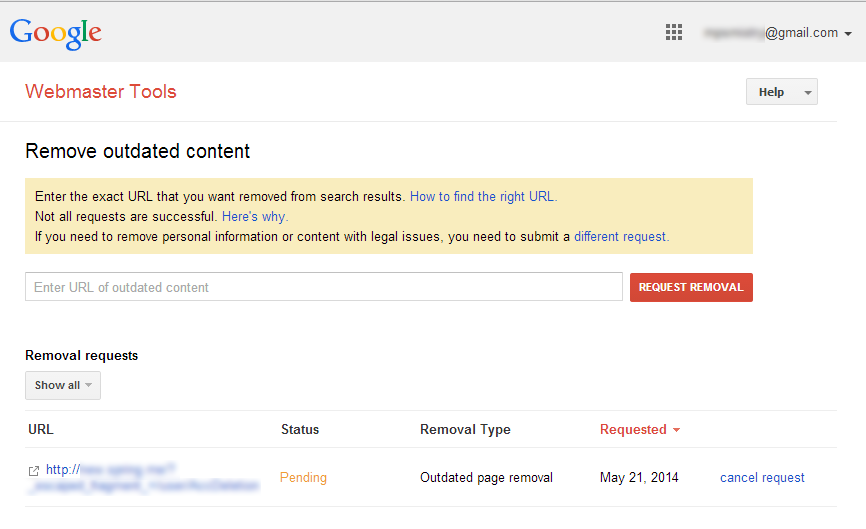Open the Google apps grid icon
Image resolution: width=866 pixels, height=529 pixels.
pyautogui.click(x=674, y=33)
